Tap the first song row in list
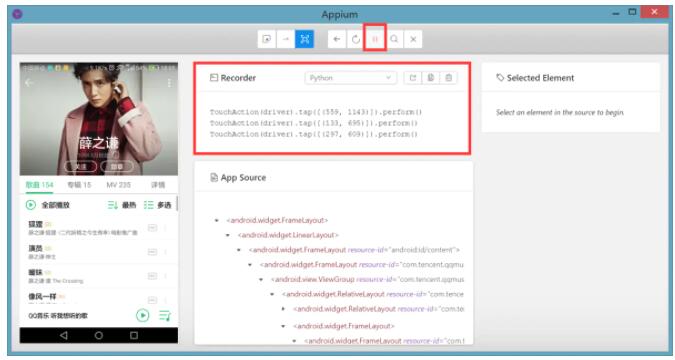675x360 pixels. tap(99, 228)
